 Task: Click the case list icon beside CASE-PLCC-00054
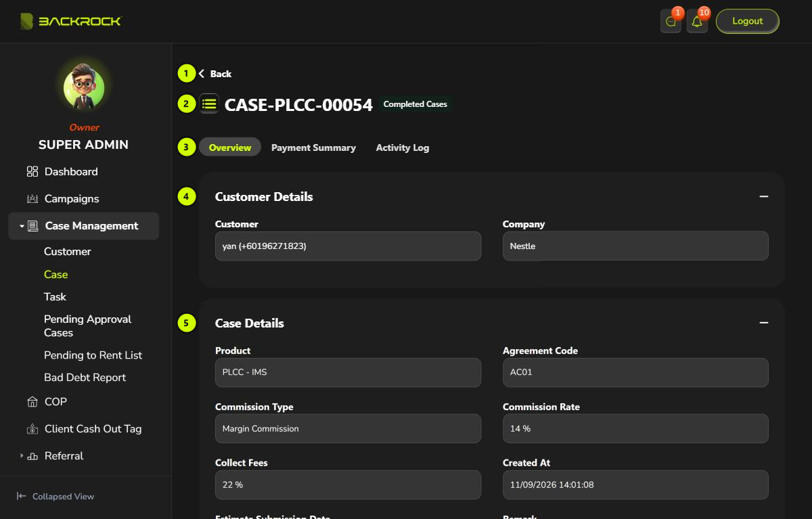pos(209,104)
